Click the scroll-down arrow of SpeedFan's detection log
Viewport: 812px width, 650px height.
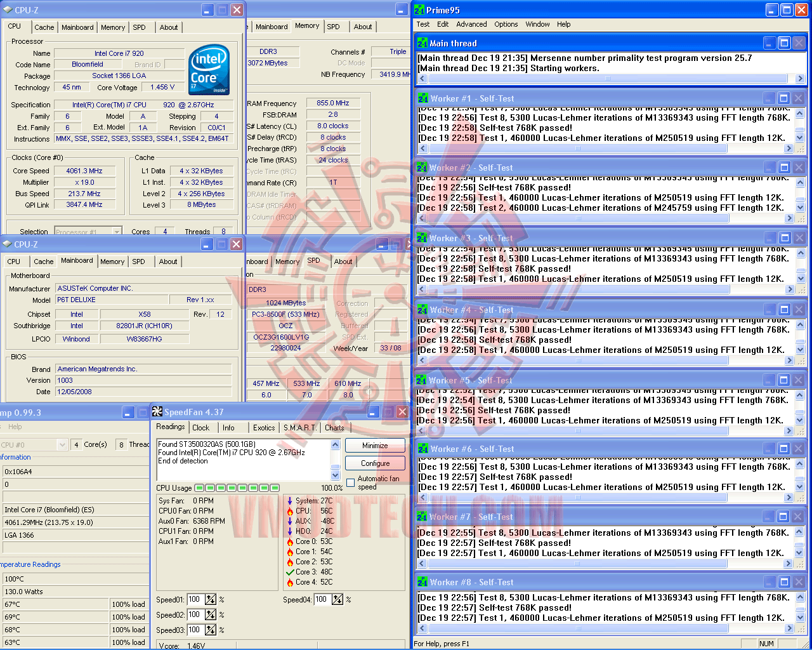[x=336, y=475]
